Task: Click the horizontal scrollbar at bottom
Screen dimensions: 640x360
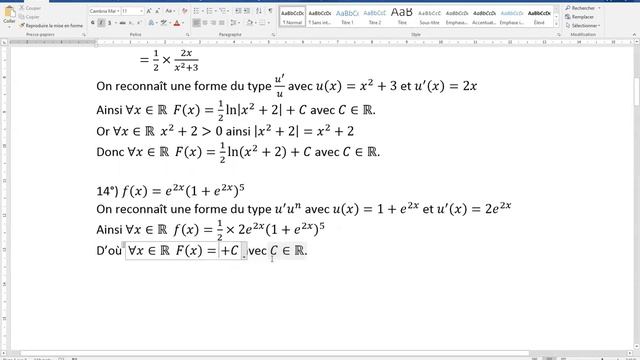Action: click(x=274, y=353)
